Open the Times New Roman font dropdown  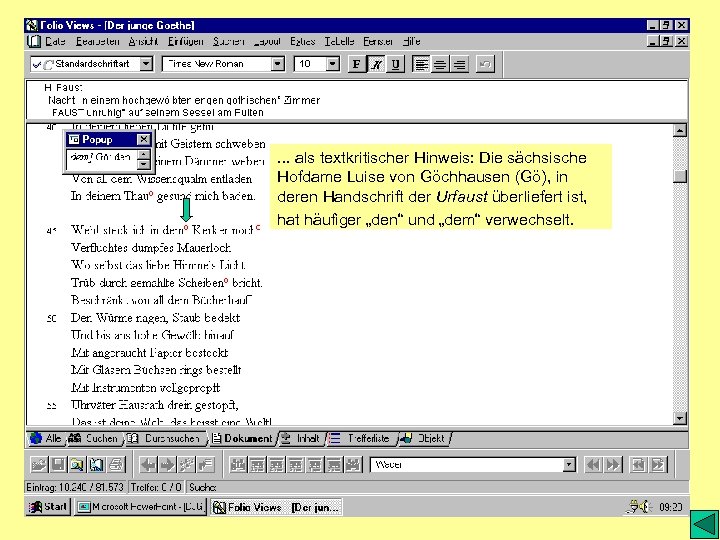click(277, 64)
